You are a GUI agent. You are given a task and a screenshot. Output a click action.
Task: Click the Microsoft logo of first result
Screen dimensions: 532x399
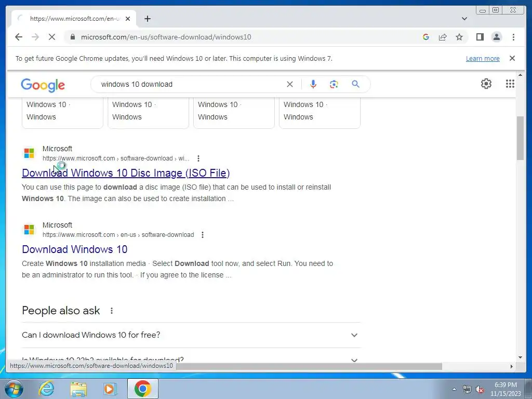click(x=29, y=153)
